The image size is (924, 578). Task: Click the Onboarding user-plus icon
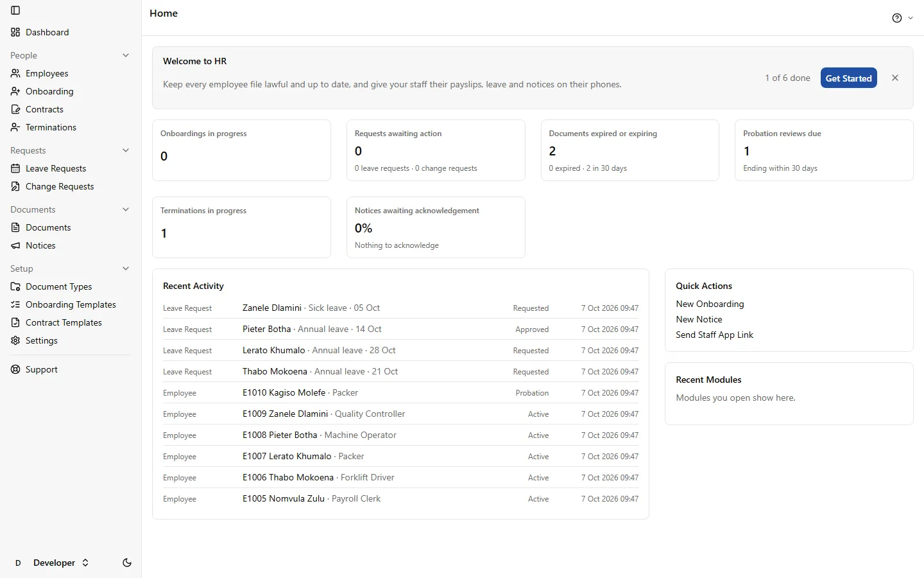(x=15, y=91)
